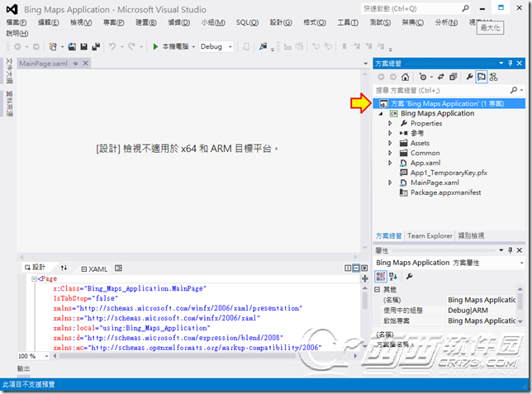Pin the Properties panel
This screenshot has width=532, height=394.
coord(511,250)
